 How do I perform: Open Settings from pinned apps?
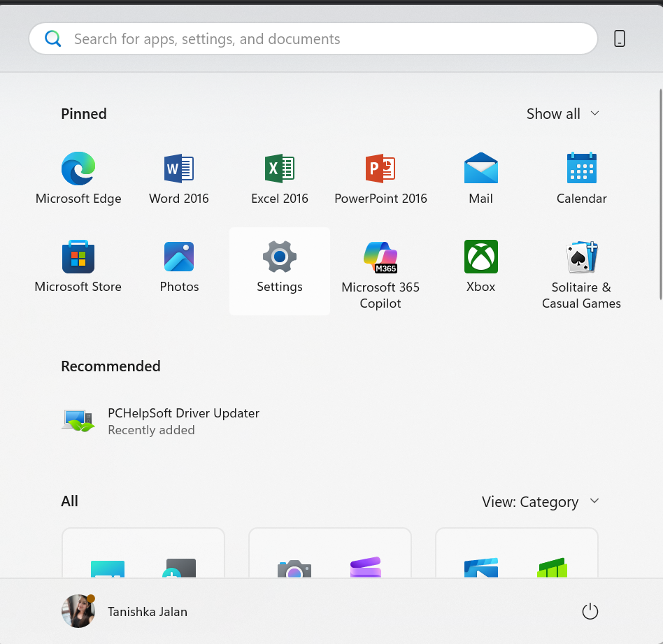click(x=280, y=271)
